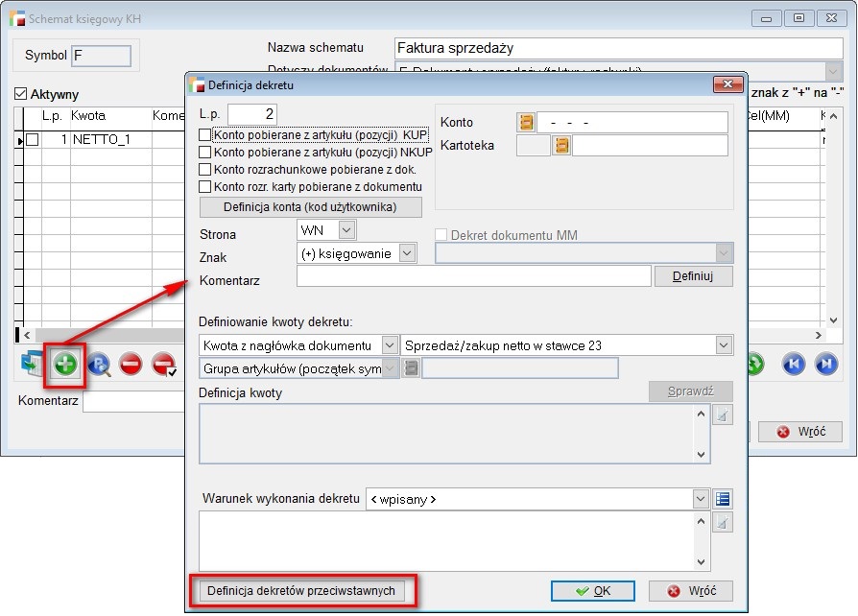Open the Strona dropdown showing WN
This screenshot has width=858, height=616.
coord(346,230)
